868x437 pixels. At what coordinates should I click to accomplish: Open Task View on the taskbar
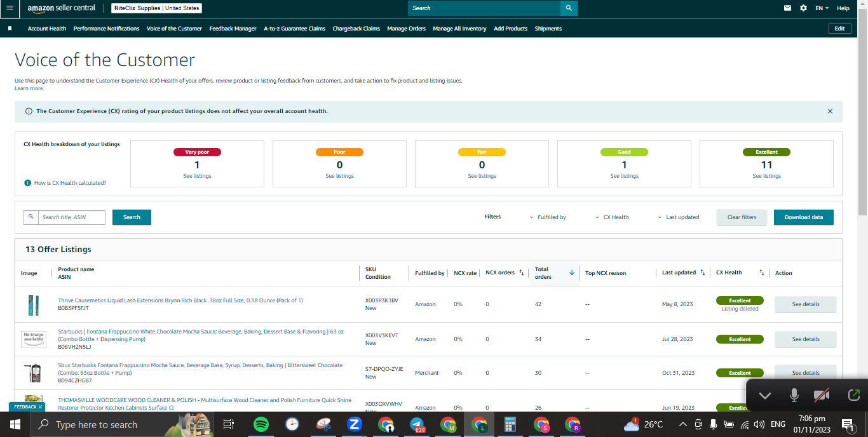click(x=229, y=424)
